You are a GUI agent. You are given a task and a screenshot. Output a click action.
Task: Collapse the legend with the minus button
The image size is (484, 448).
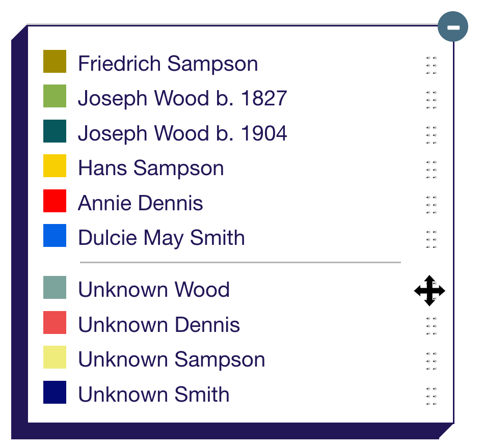[x=452, y=26]
